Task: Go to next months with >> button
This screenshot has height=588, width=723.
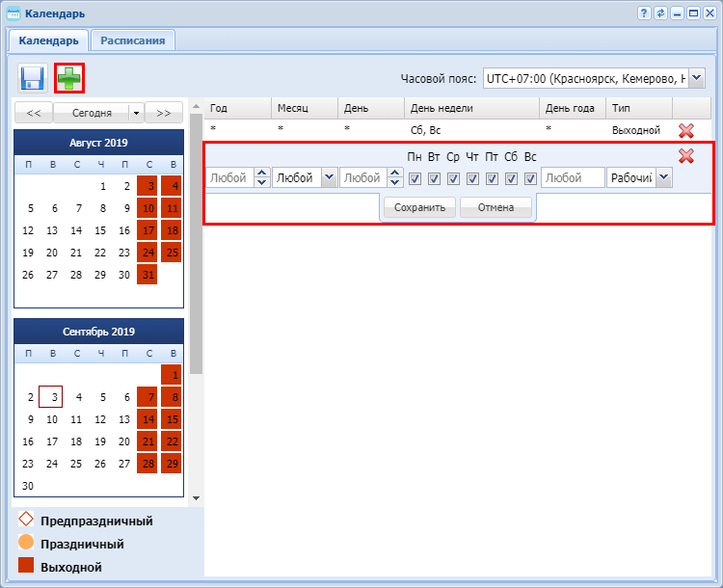Action: pos(164,113)
